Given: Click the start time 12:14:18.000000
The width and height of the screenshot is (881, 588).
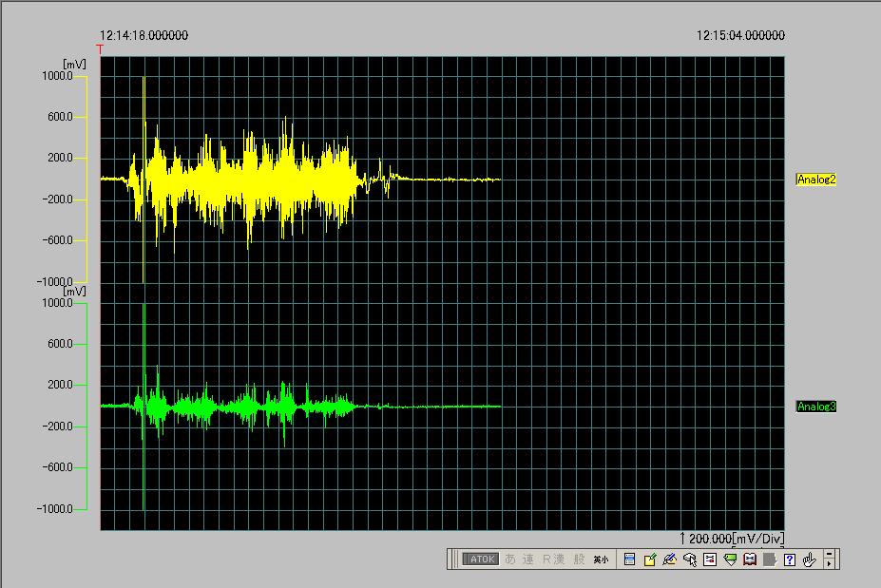Looking at the screenshot, I should tap(144, 35).
